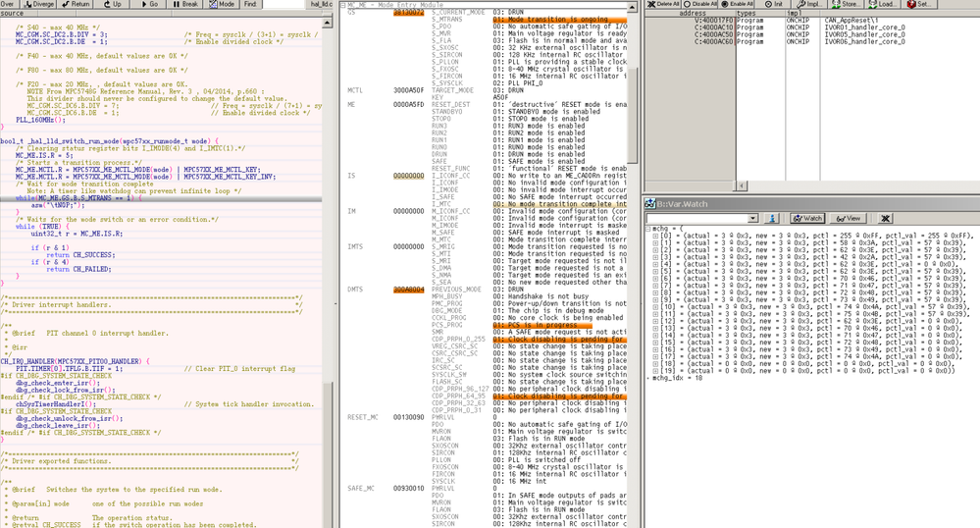Image resolution: width=980 pixels, height=528 pixels.
Task: Click the DMTS register value 300A0004
Action: pyautogui.click(x=409, y=289)
